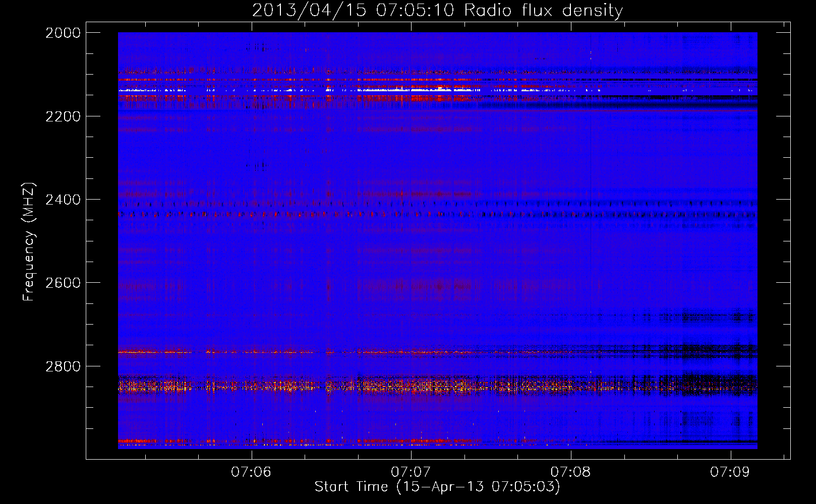Click the 2000 frequency tick label
This screenshot has width=816, height=504.
[63, 33]
